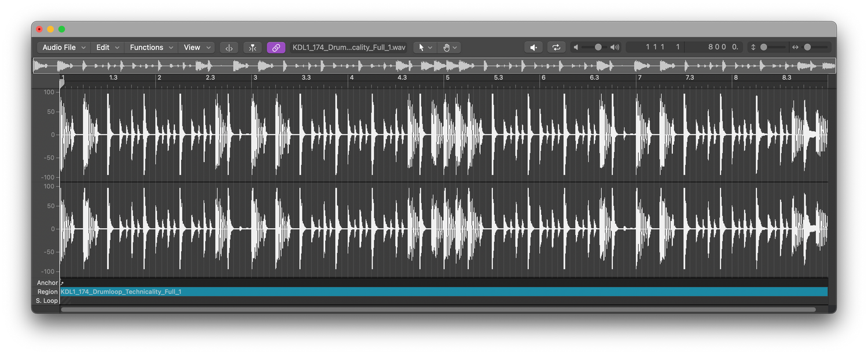Click the horizontal scrollbar at the bottom
The height and width of the screenshot is (355, 868).
click(438, 309)
